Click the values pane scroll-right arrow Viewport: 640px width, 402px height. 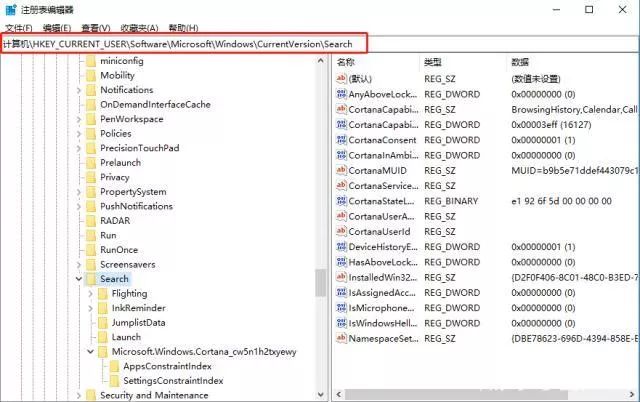[x=632, y=394]
